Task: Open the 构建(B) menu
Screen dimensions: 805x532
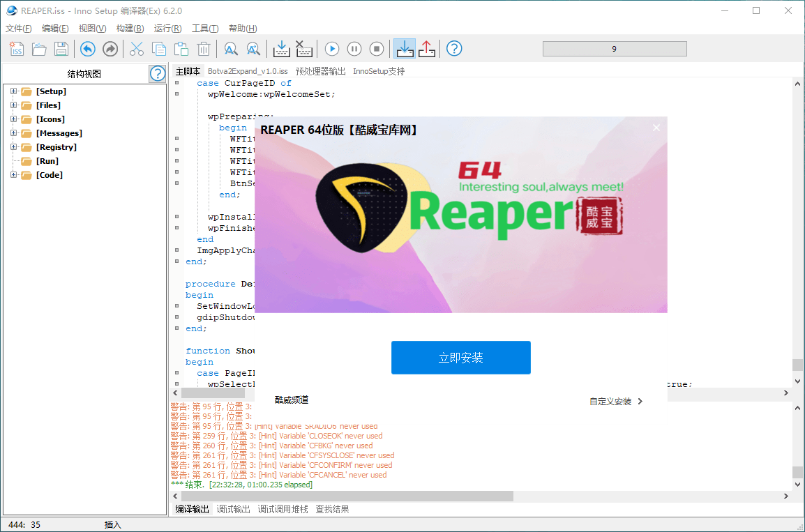Action: (130, 28)
